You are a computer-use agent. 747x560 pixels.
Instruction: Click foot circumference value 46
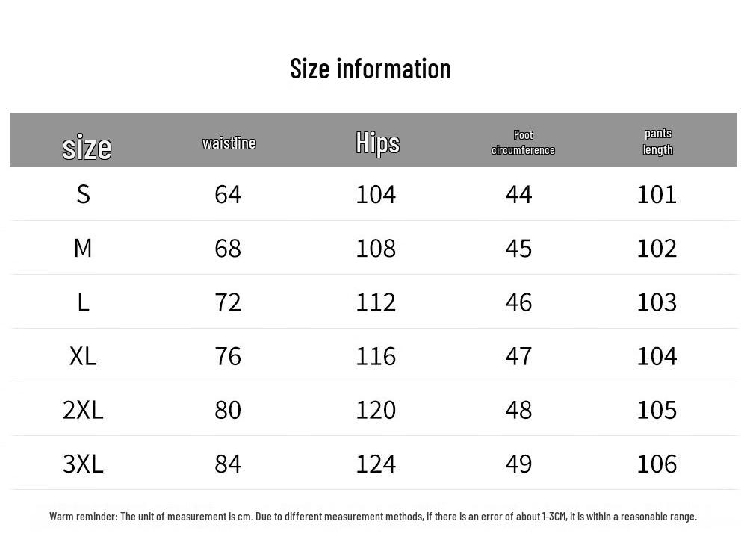point(518,302)
